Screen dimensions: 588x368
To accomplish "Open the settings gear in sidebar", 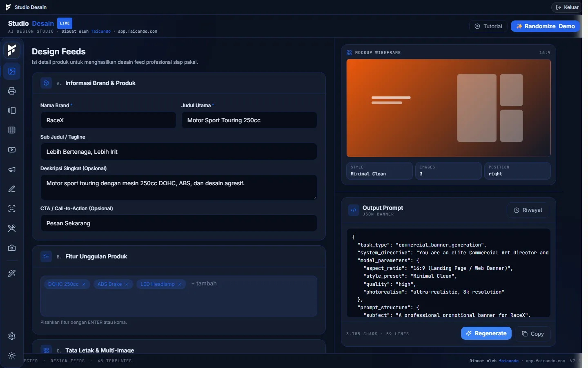I will [x=12, y=336].
